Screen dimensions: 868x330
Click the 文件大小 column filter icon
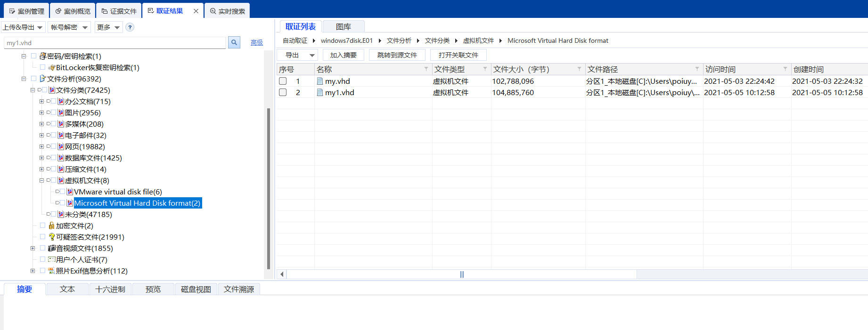(579, 69)
